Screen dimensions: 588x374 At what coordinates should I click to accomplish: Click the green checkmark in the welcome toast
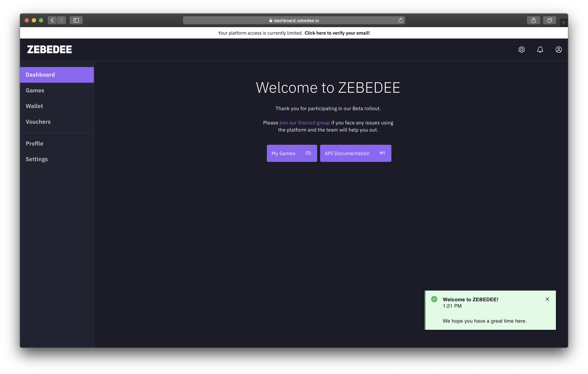point(434,299)
